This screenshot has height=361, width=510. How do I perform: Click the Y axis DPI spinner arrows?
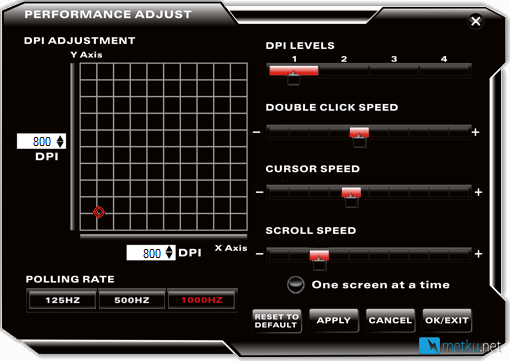pyautogui.click(x=60, y=141)
